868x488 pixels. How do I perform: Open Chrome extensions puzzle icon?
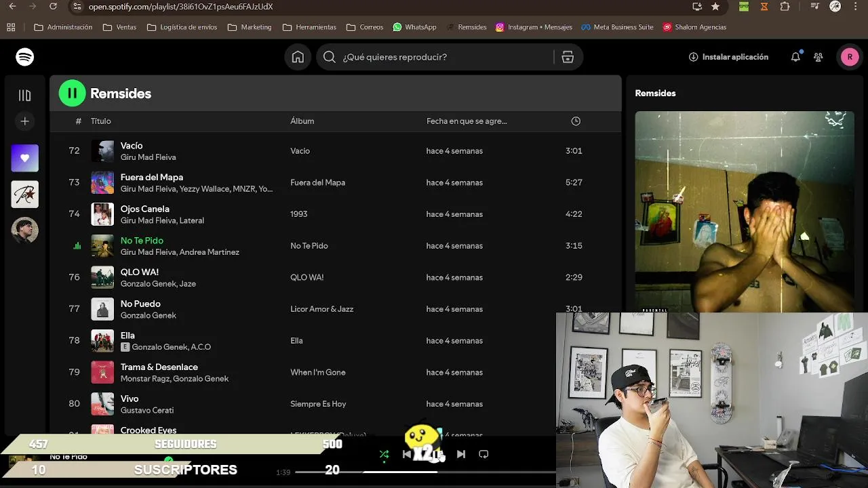[785, 7]
